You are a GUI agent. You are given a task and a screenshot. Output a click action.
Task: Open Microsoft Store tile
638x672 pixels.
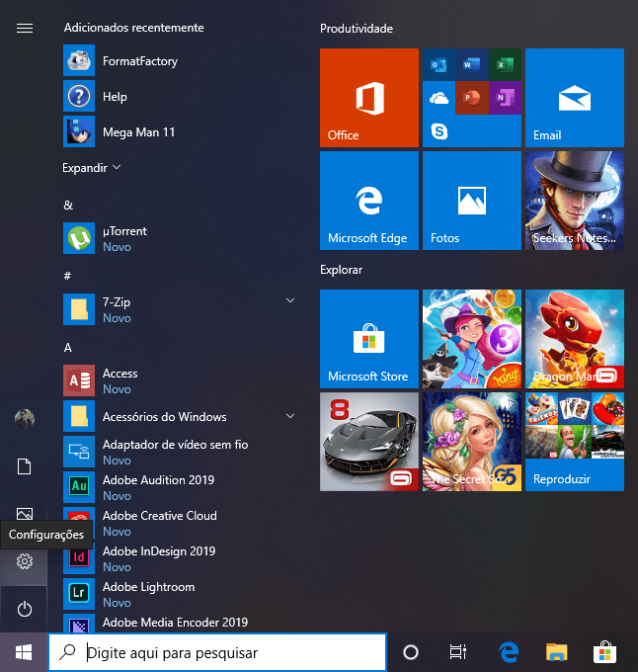coord(368,338)
